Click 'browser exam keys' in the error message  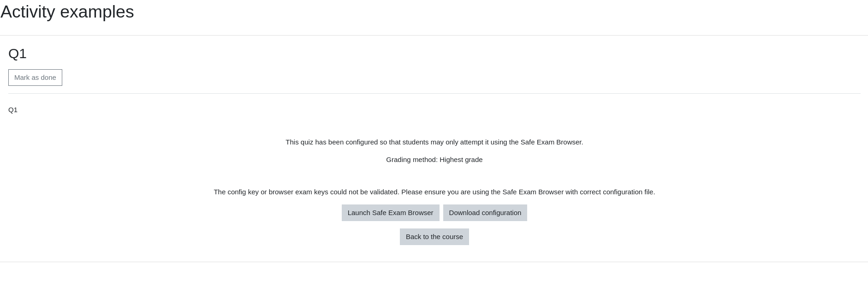[298, 192]
